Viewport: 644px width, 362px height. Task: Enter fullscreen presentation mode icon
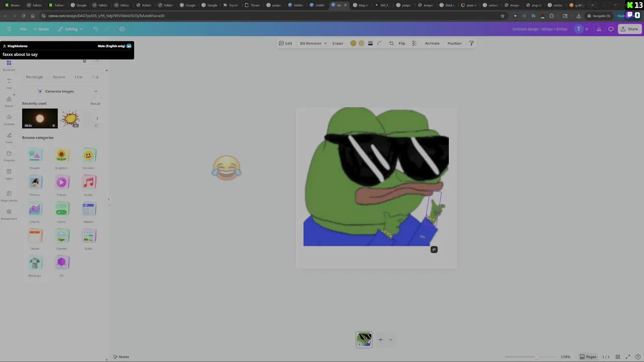coord(628,357)
